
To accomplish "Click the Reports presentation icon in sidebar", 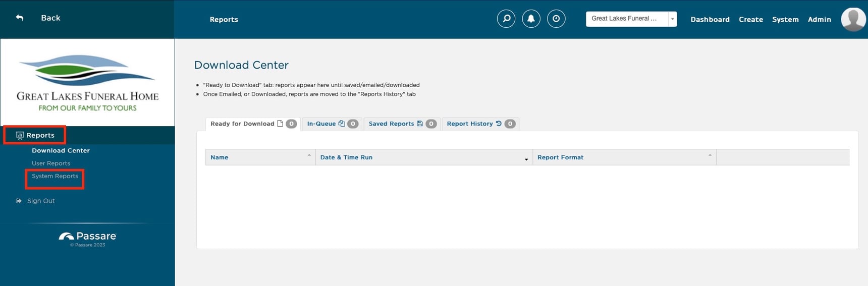I will click(x=20, y=135).
